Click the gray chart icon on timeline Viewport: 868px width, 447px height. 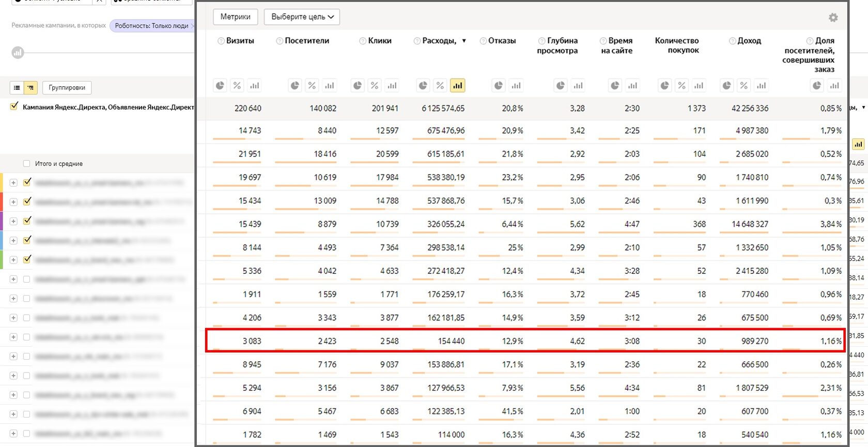coord(18,53)
